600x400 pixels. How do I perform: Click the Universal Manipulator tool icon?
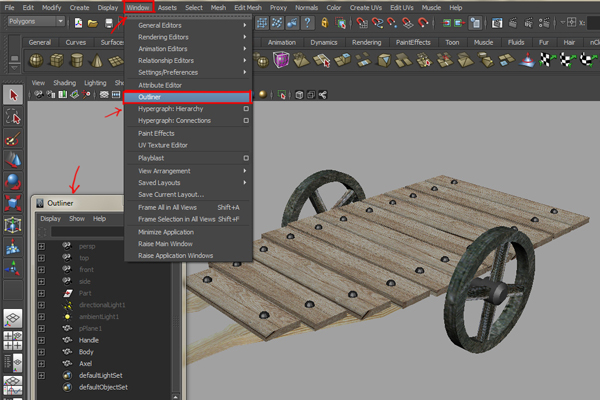(x=13, y=225)
